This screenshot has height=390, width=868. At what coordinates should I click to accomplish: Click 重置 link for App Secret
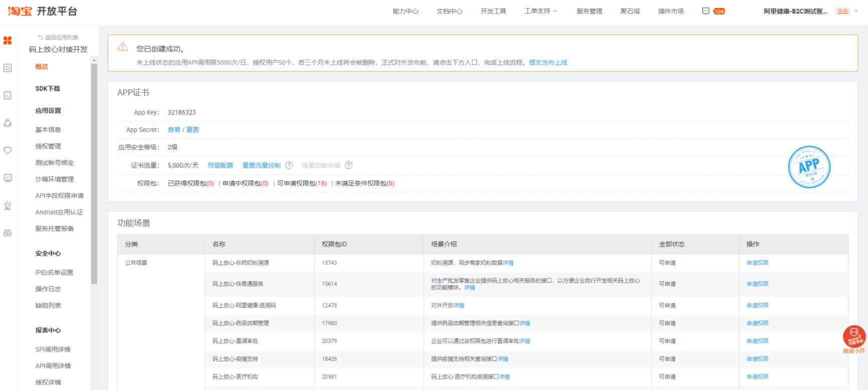pos(193,130)
